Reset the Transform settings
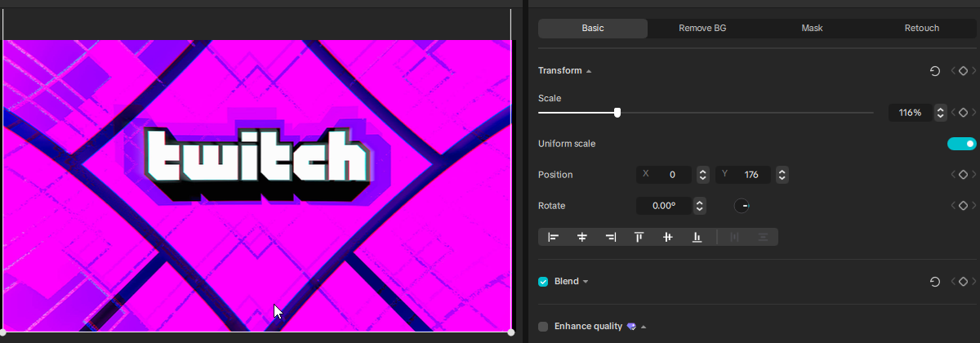This screenshot has width=980, height=343. [935, 71]
